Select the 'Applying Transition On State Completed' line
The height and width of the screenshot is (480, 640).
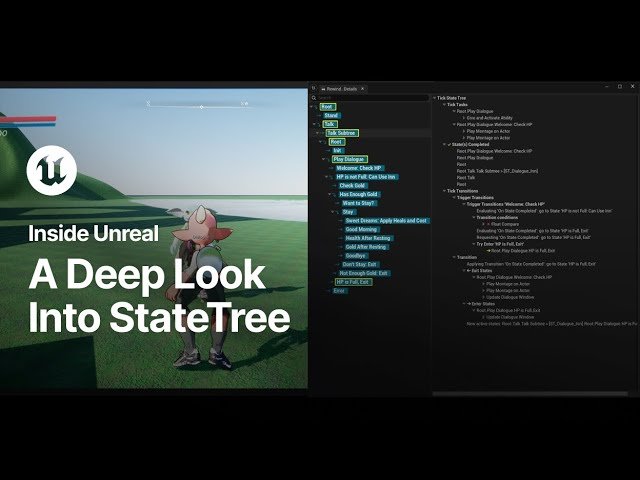point(531,264)
